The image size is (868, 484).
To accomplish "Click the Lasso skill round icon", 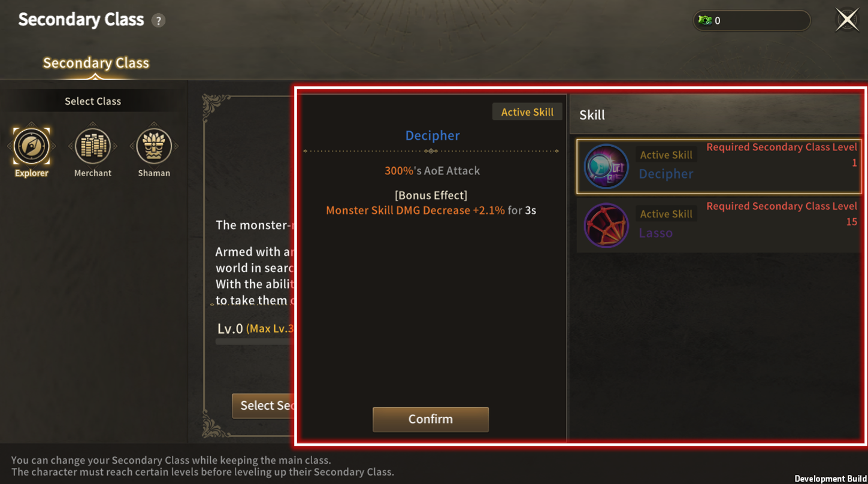I will [606, 226].
